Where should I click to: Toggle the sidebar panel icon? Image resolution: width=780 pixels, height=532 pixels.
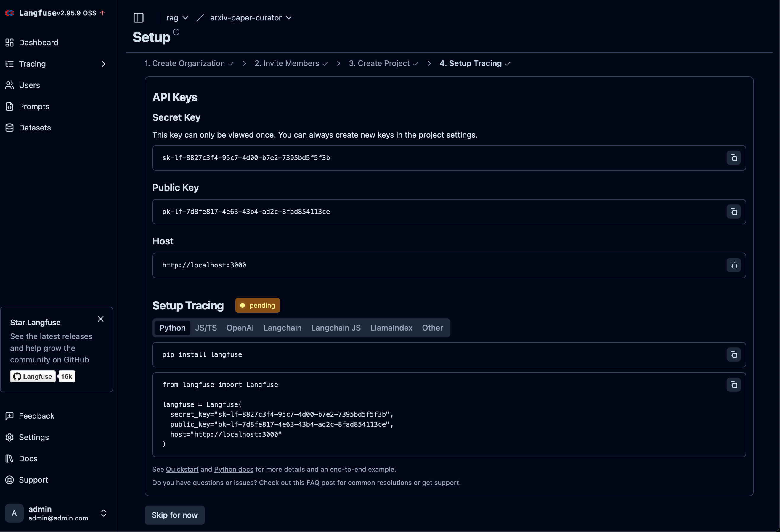(x=138, y=18)
